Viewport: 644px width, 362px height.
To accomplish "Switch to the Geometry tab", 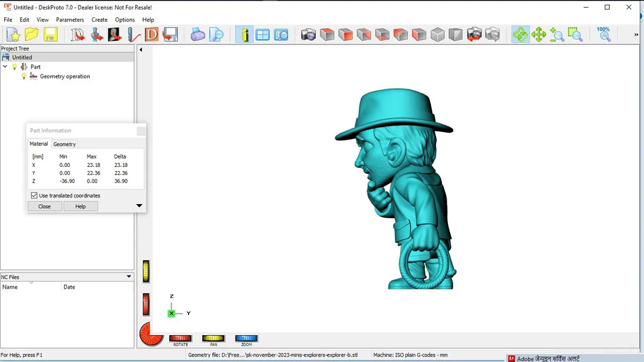I will coord(64,144).
